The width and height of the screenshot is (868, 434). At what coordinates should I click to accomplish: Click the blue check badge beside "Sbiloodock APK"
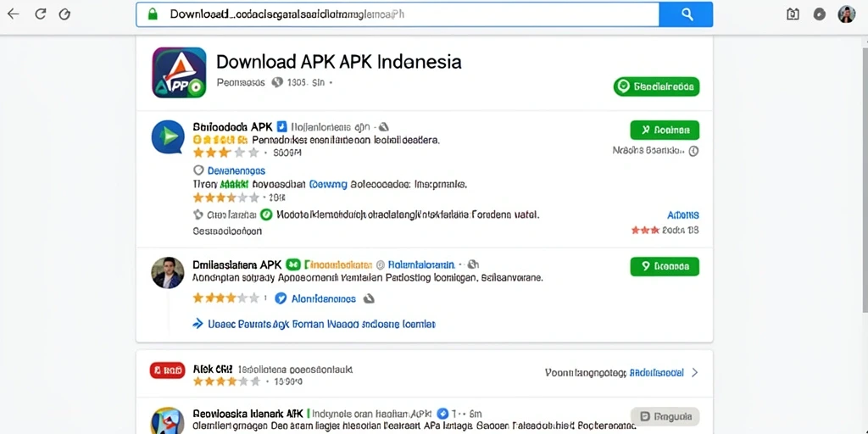tap(281, 126)
